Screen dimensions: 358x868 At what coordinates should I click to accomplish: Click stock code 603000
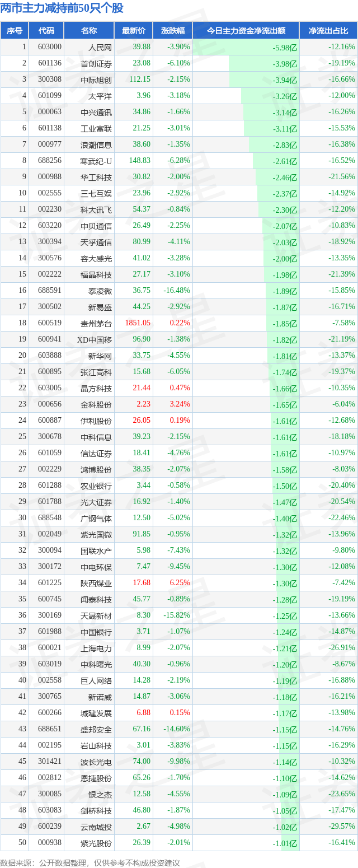tap(50, 47)
